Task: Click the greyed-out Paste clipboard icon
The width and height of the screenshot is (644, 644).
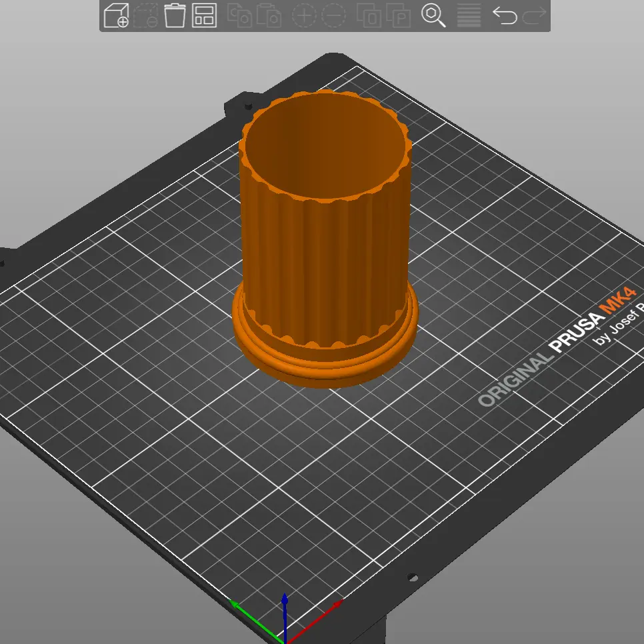Action: (x=269, y=15)
